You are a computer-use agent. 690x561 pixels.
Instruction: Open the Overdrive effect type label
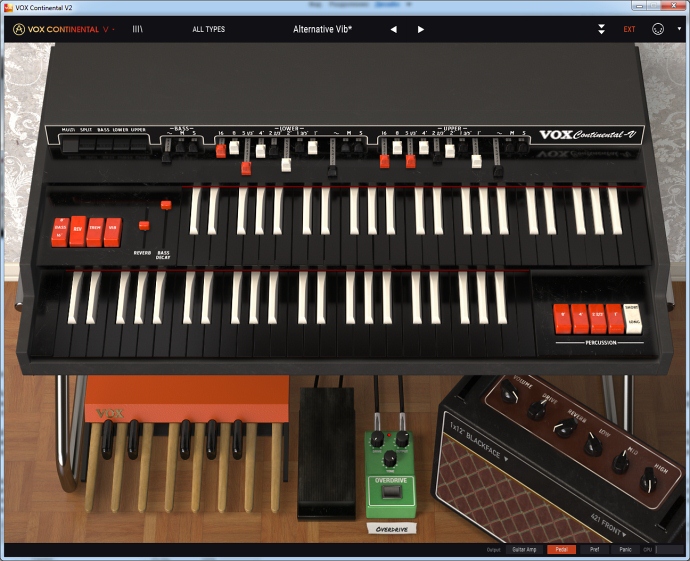pyautogui.click(x=391, y=529)
